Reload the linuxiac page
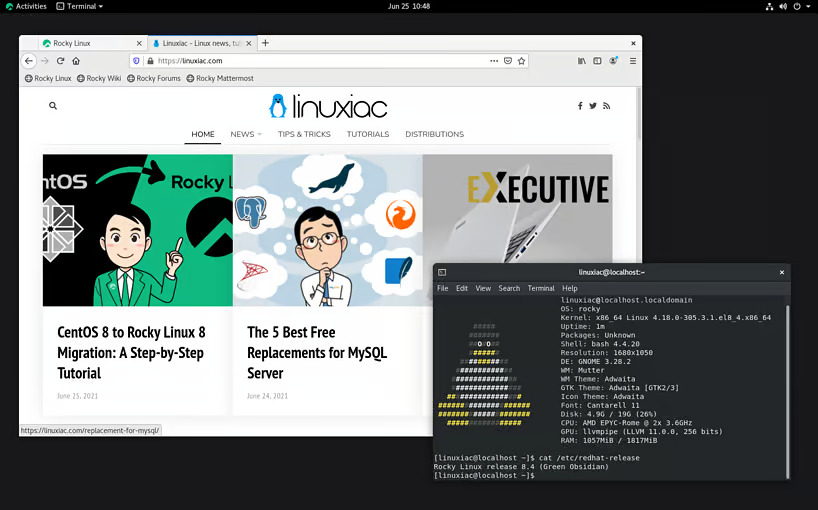This screenshot has height=510, width=818. [x=61, y=61]
